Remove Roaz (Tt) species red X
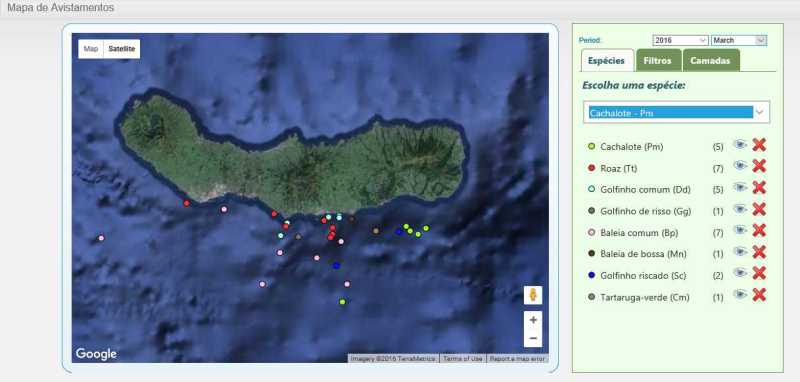Viewport: 800px width, 382px height. click(759, 166)
